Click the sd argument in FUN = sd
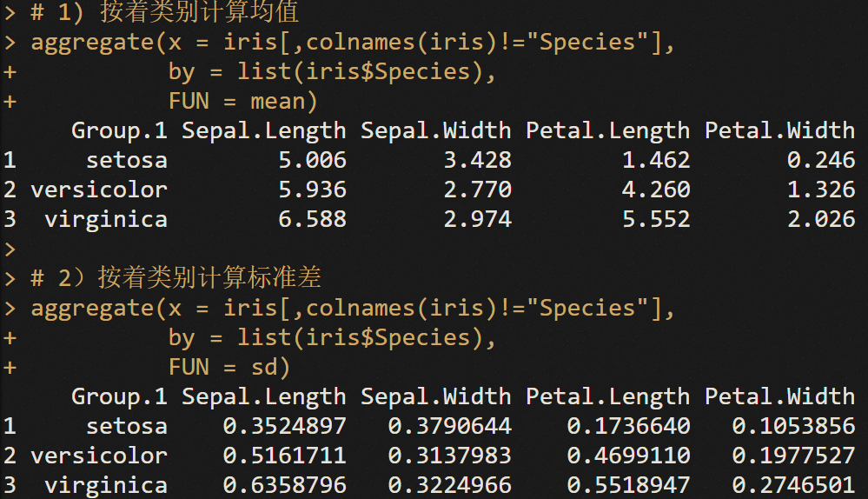Viewport: 868px width, 499px height. click(264, 367)
